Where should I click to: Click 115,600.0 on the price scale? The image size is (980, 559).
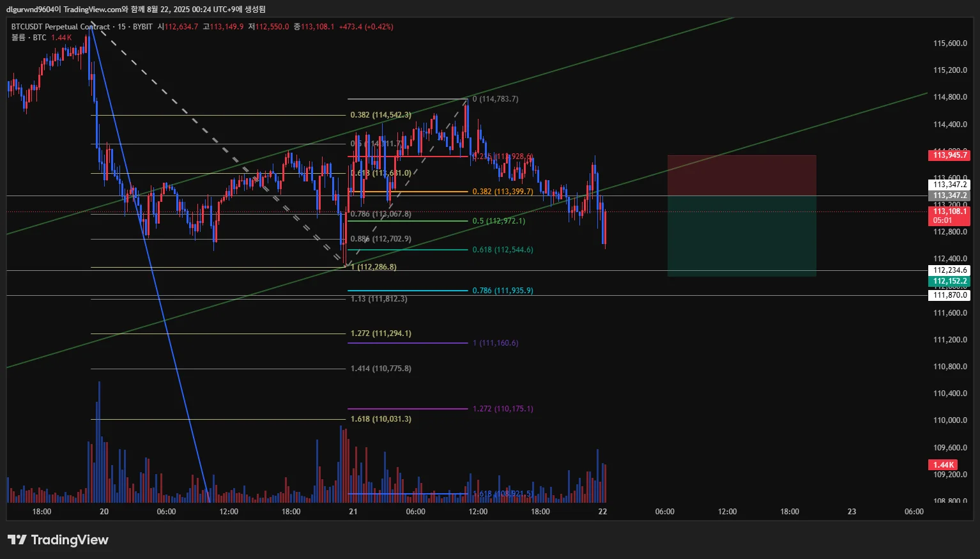point(950,43)
